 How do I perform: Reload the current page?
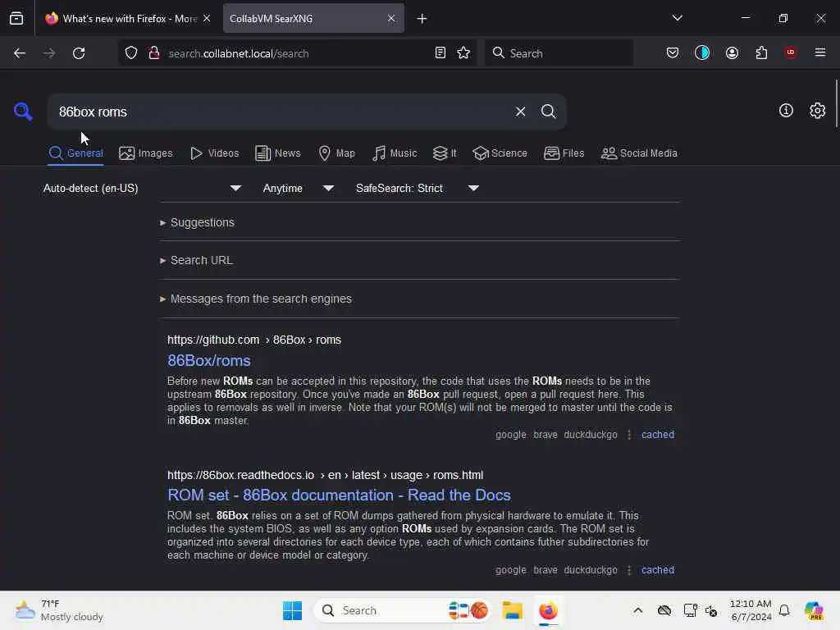point(79,53)
